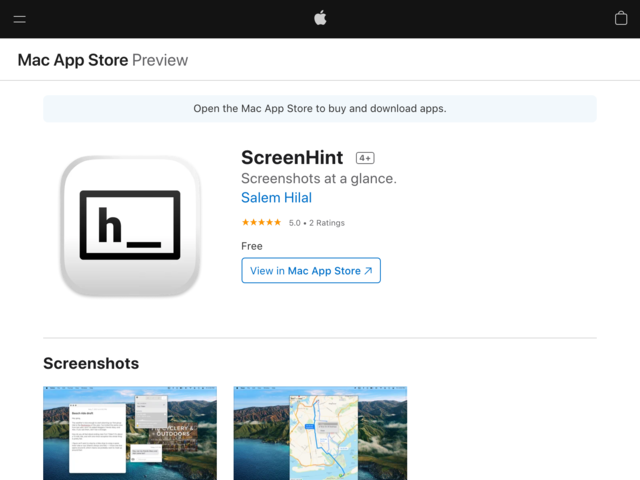Click the 'Screenshots' section heading

pos(91,363)
